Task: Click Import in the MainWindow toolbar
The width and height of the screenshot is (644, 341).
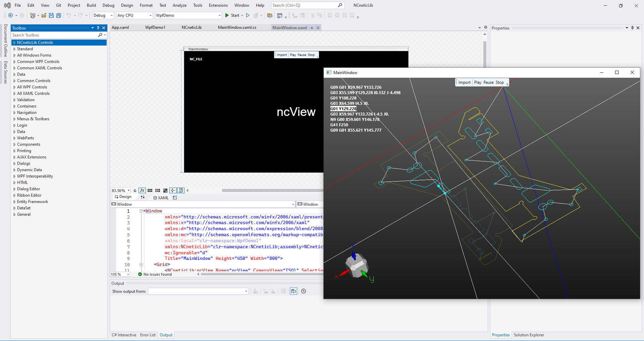Action: point(465,82)
